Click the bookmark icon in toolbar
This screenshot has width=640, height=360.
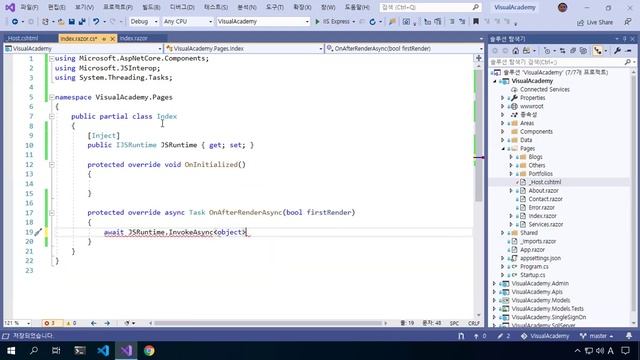pyautogui.click(x=476, y=22)
